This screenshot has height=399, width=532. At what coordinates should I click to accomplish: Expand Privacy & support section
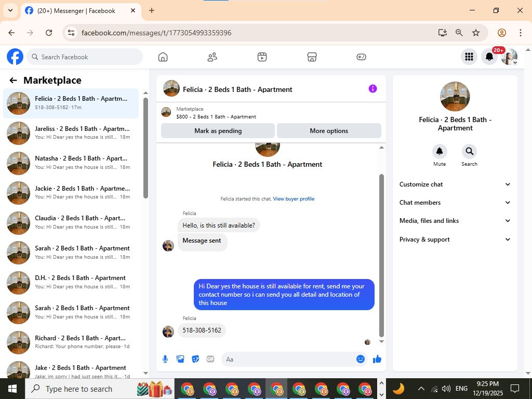pos(455,239)
